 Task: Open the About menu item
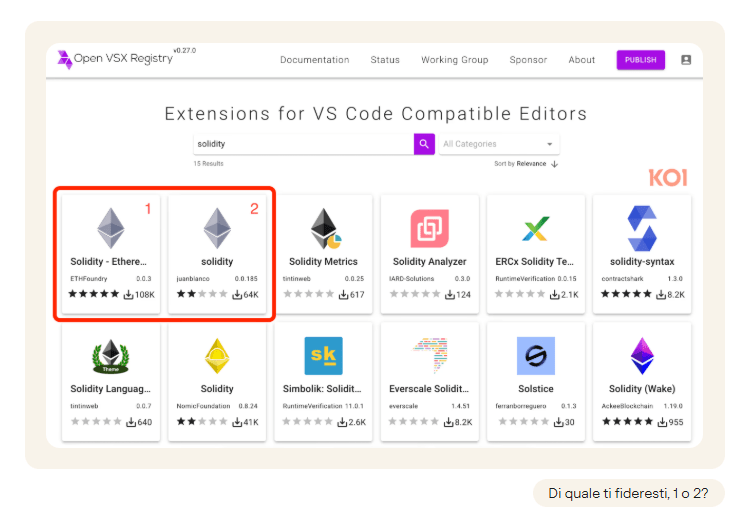[581, 60]
